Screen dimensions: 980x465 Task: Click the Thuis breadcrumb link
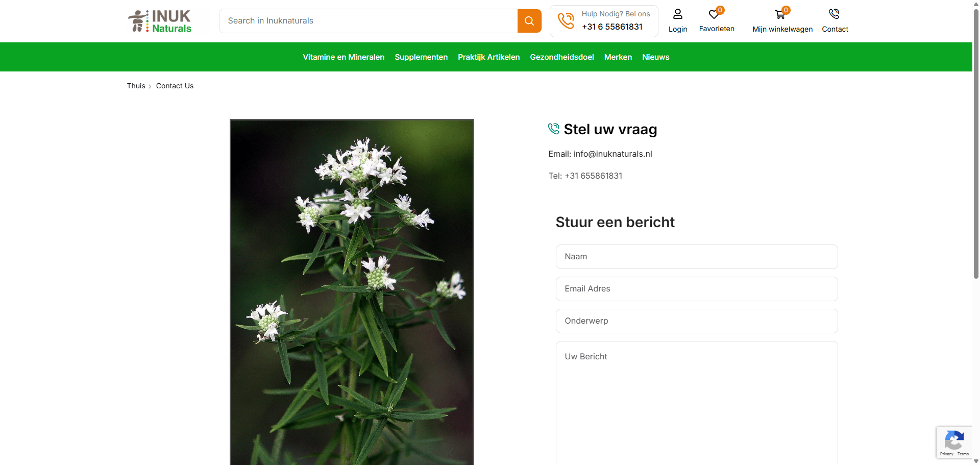(x=136, y=86)
